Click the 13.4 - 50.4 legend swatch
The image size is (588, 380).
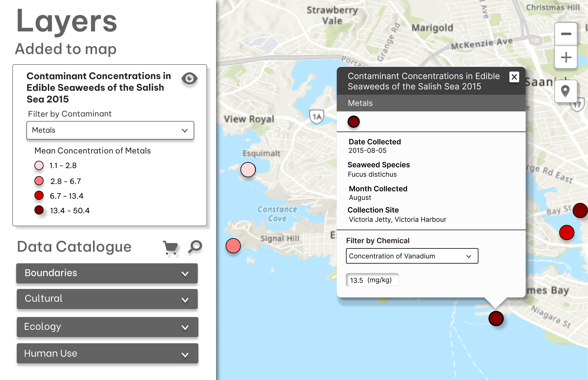[39, 210]
